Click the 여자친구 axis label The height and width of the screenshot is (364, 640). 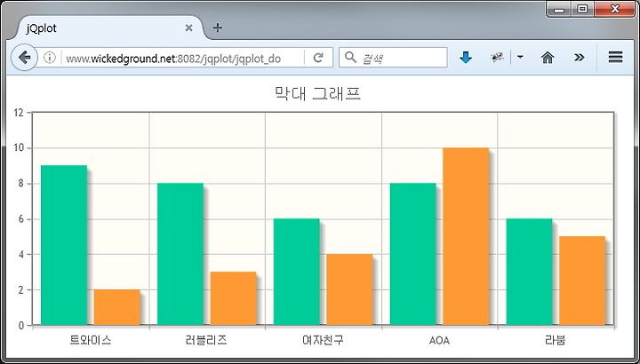[323, 340]
